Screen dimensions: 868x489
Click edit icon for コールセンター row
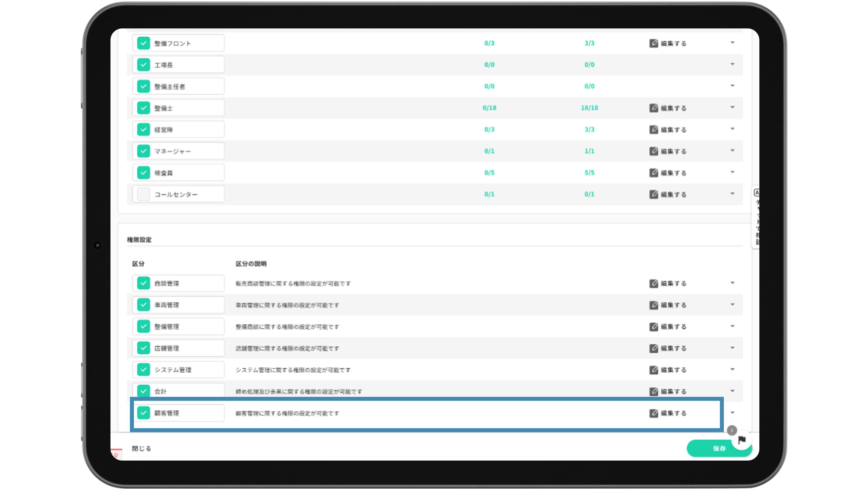653,195
